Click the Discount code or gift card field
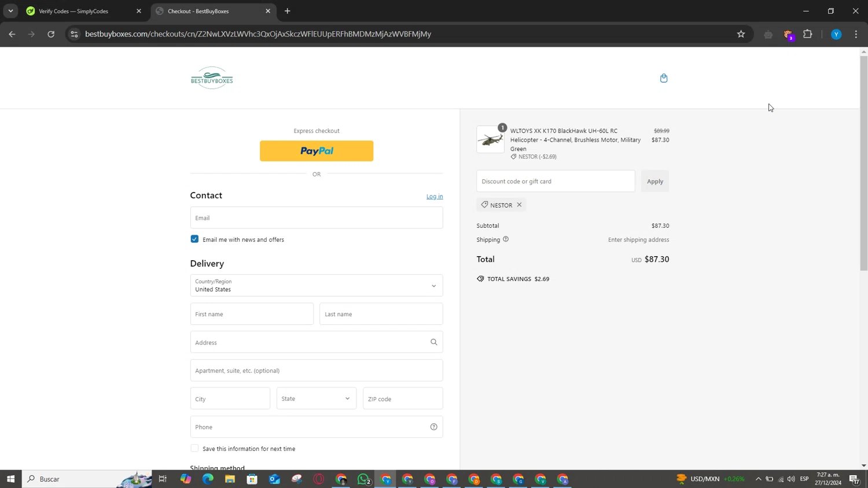Screen dimensions: 868x488 pyautogui.click(x=556, y=181)
